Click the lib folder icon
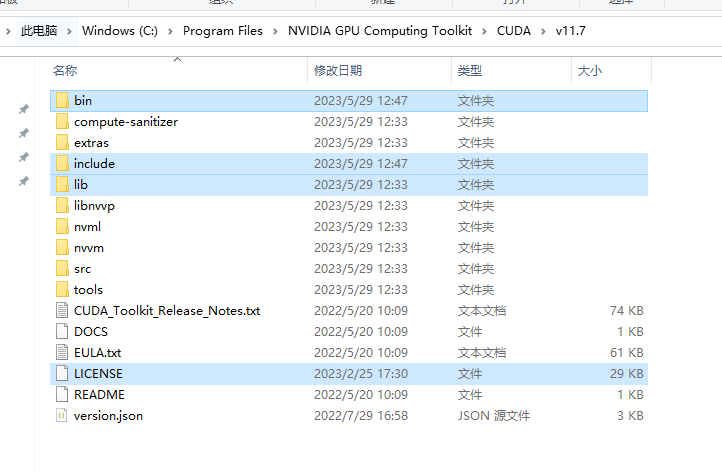The height and width of the screenshot is (472, 722). (x=62, y=185)
